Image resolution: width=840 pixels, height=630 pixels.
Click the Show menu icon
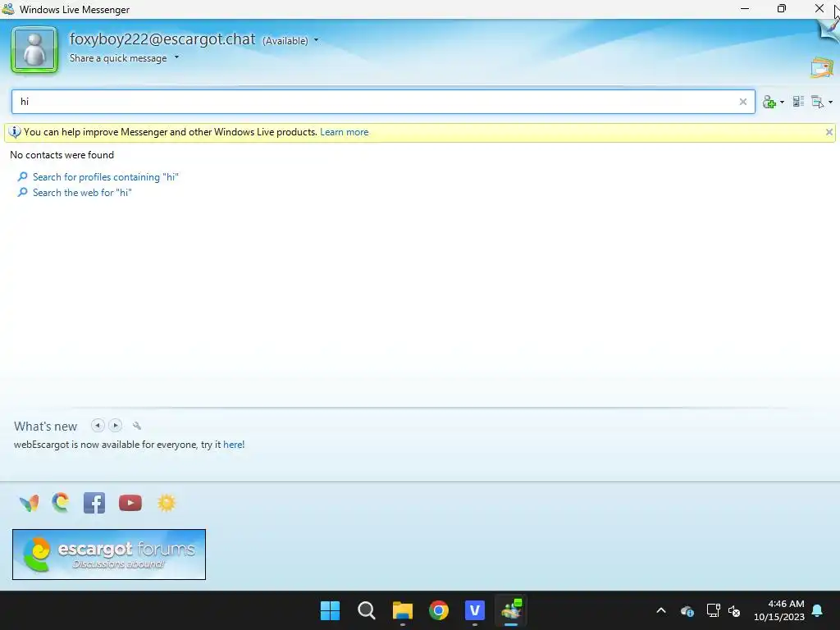point(818,102)
